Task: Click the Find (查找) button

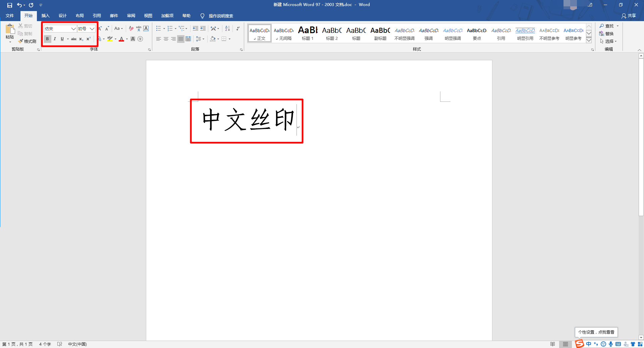Action: coord(607,26)
